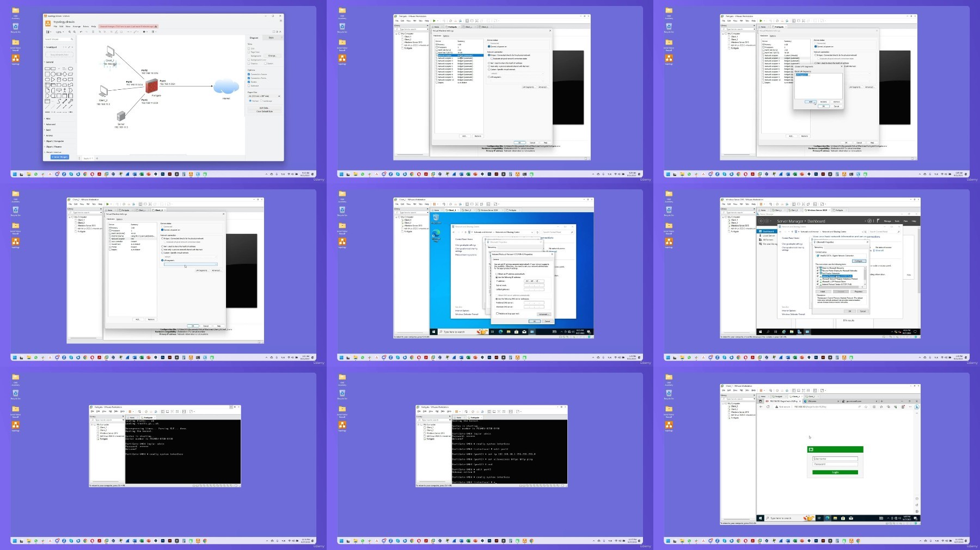Click the Bing sidebar icon in Edge
980x550 pixels.
[917, 407]
